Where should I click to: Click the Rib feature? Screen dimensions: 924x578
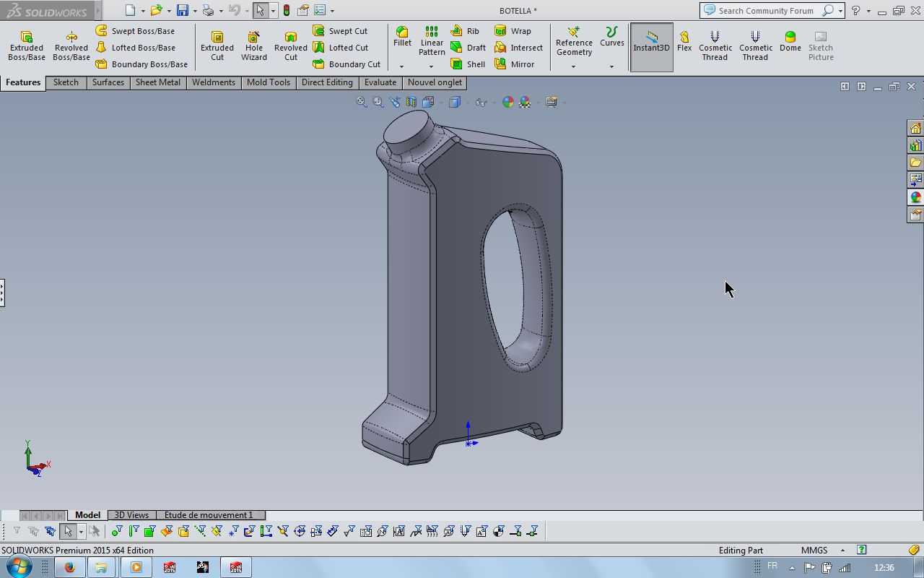[x=465, y=31]
